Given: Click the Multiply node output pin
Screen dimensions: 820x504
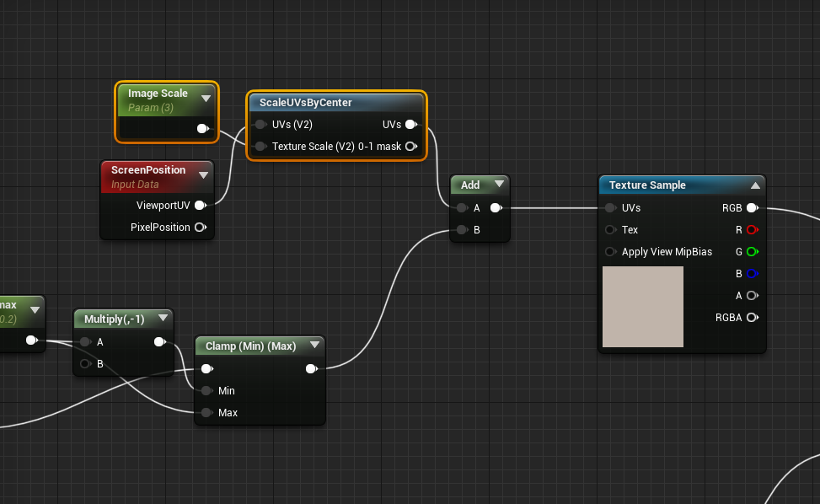Looking at the screenshot, I should click(x=160, y=342).
